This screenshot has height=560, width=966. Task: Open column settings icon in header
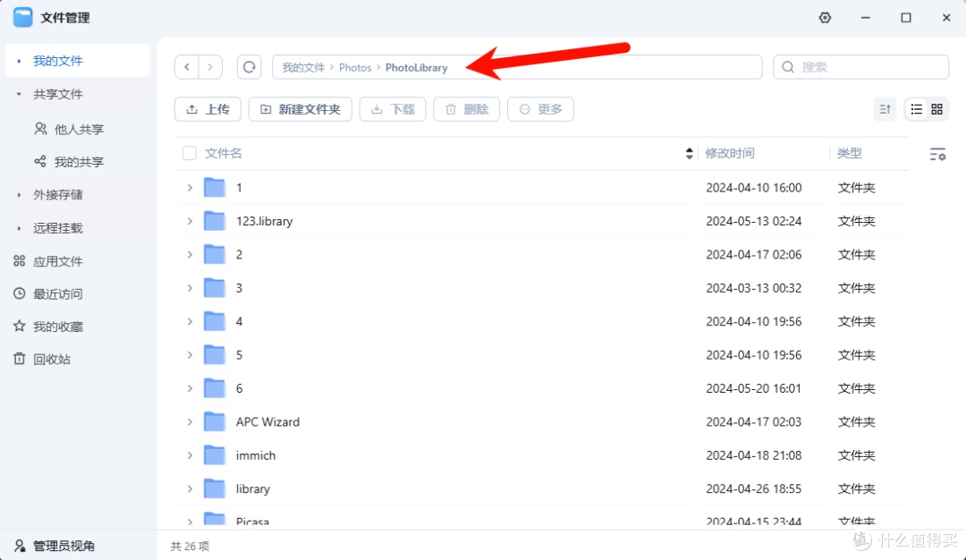click(x=937, y=154)
